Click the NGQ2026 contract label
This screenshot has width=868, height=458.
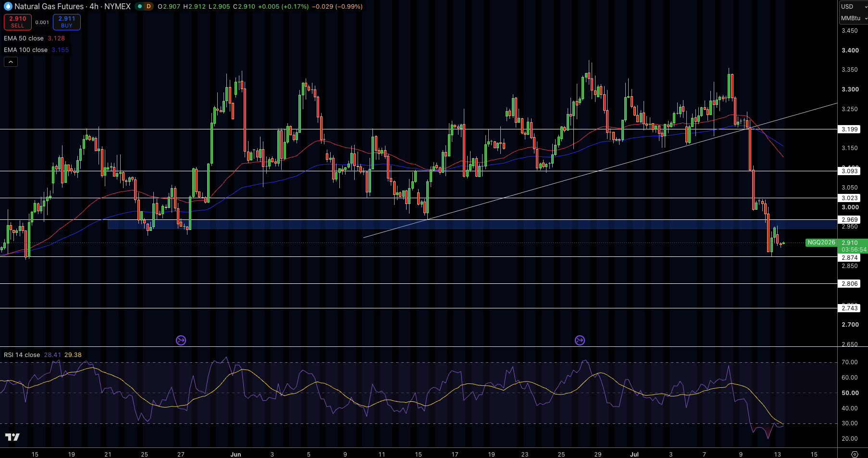click(x=821, y=242)
